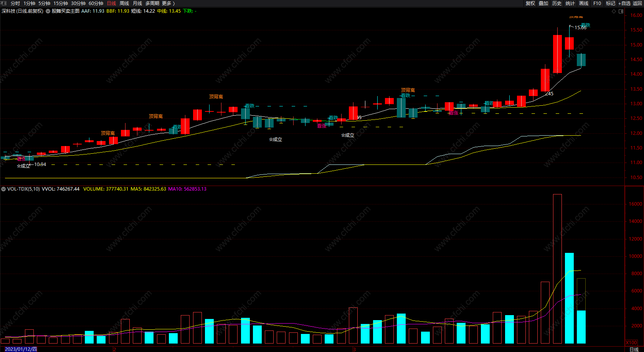Viewport: 644px width, 352px height.
Task: Click the 日线 label at bottom-right corner
Action: 634,349
